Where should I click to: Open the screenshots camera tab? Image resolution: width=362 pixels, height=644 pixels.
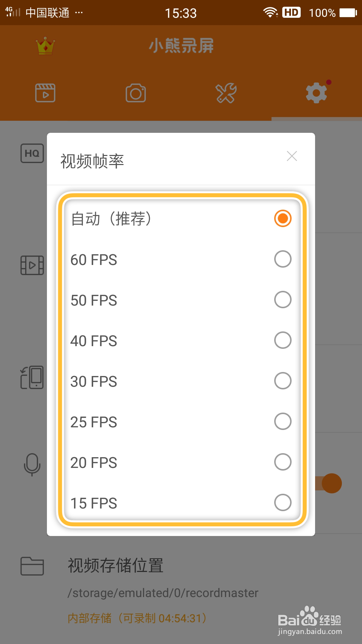pos(136,93)
